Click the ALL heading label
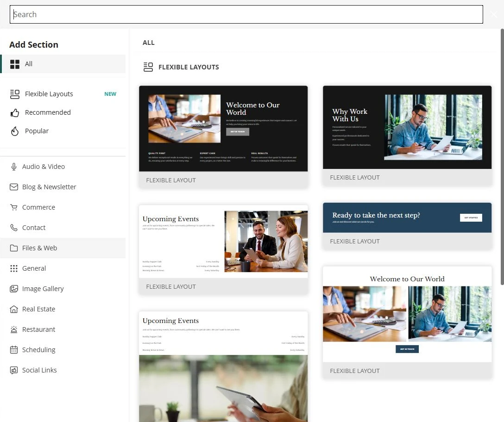The width and height of the screenshot is (504, 422). coord(149,43)
